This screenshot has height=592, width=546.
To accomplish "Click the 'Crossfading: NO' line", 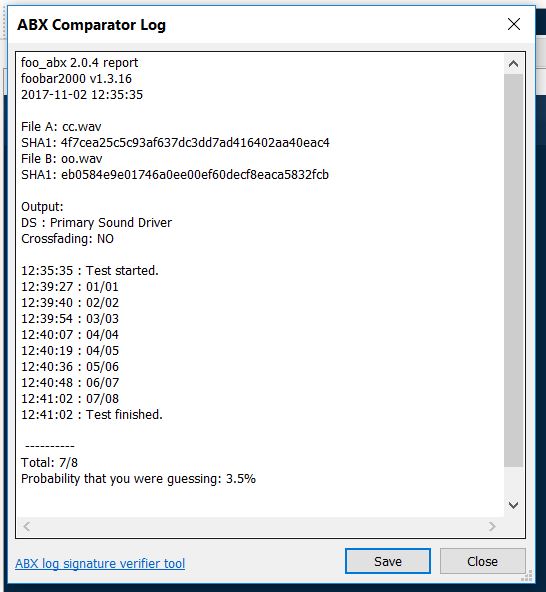I will [x=67, y=239].
